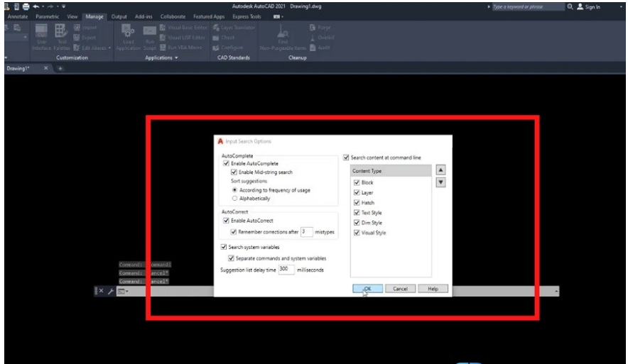Click the search magnifier icon in title bar
The image size is (628, 364).
coord(572,6)
